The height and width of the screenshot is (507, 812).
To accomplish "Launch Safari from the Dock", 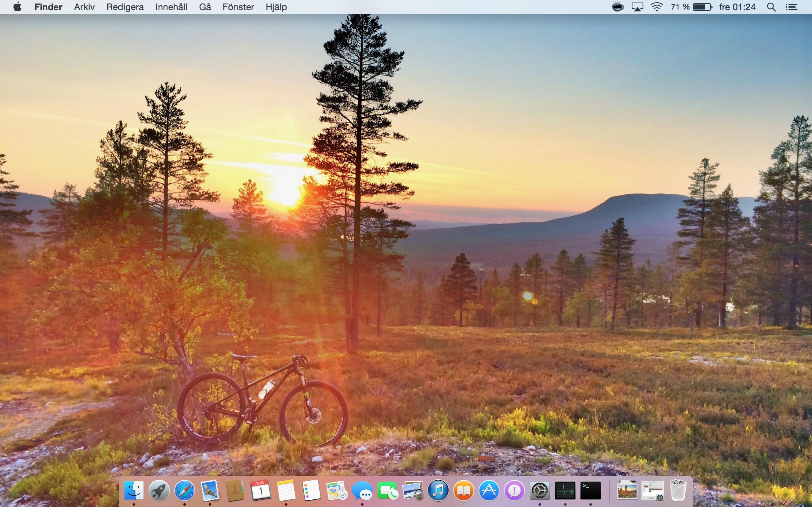I will 185,491.
